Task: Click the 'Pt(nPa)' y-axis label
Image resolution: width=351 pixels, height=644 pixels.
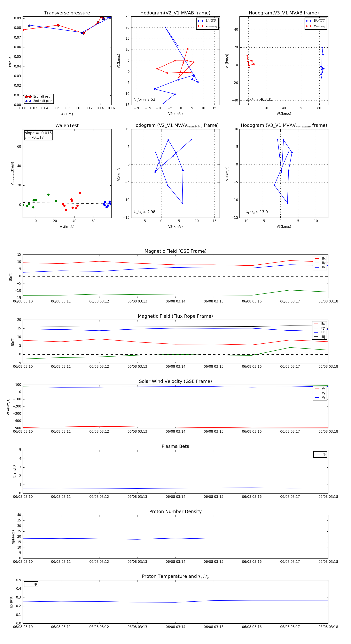Action: pyautogui.click(x=10, y=61)
